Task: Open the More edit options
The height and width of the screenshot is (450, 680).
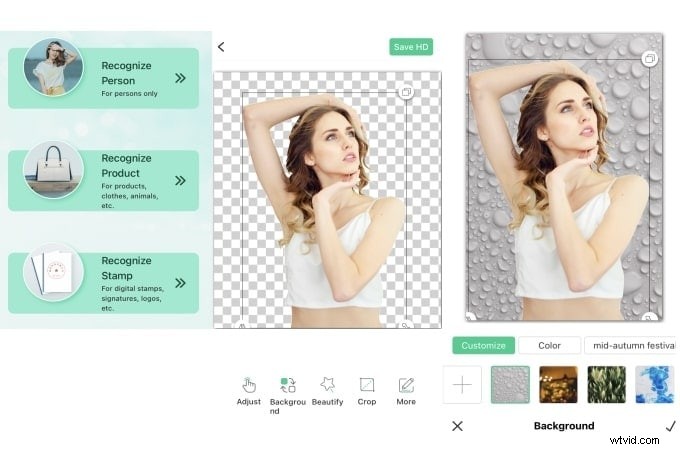Action: point(406,389)
